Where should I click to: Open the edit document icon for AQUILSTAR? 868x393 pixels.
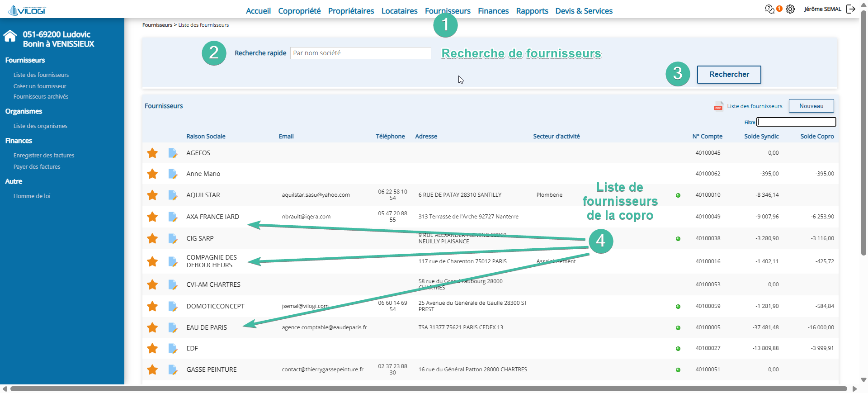tap(173, 195)
